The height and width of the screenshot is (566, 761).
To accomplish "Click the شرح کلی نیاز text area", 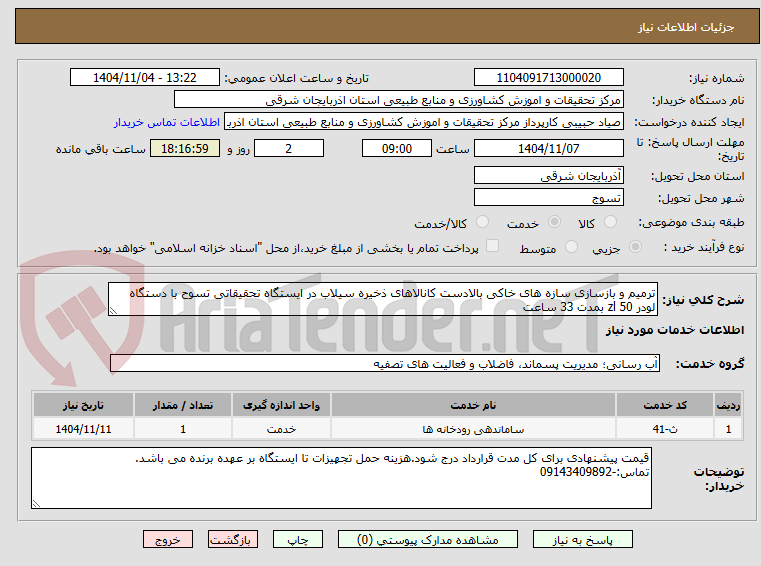I will tap(383, 300).
